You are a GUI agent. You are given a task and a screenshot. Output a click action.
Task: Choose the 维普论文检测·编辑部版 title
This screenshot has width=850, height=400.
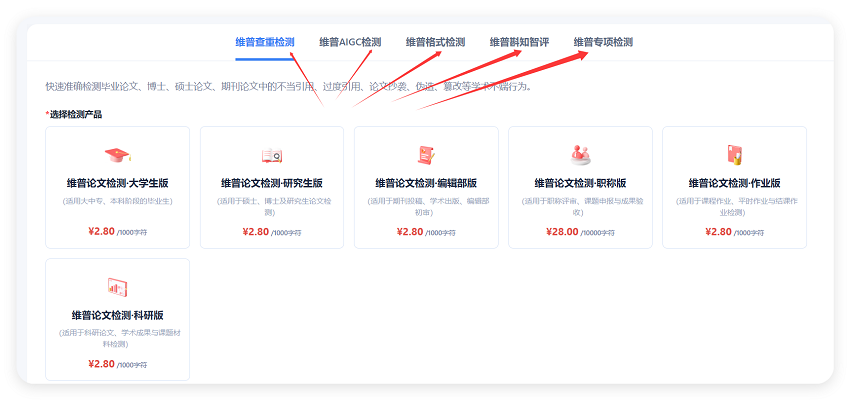tap(426, 183)
